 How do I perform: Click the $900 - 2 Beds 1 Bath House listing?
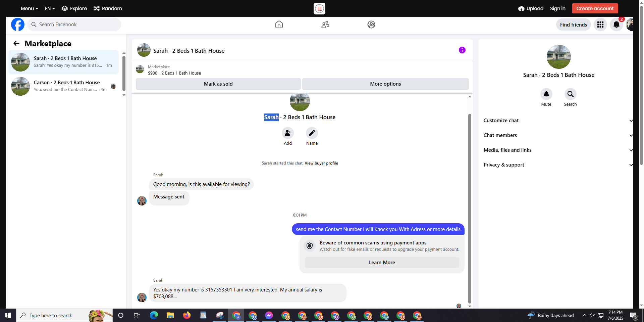click(174, 73)
